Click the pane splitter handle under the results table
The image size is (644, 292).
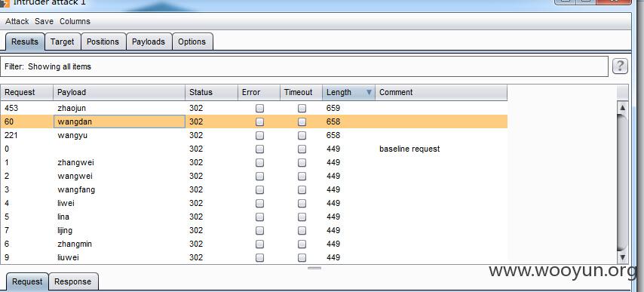[x=314, y=268]
